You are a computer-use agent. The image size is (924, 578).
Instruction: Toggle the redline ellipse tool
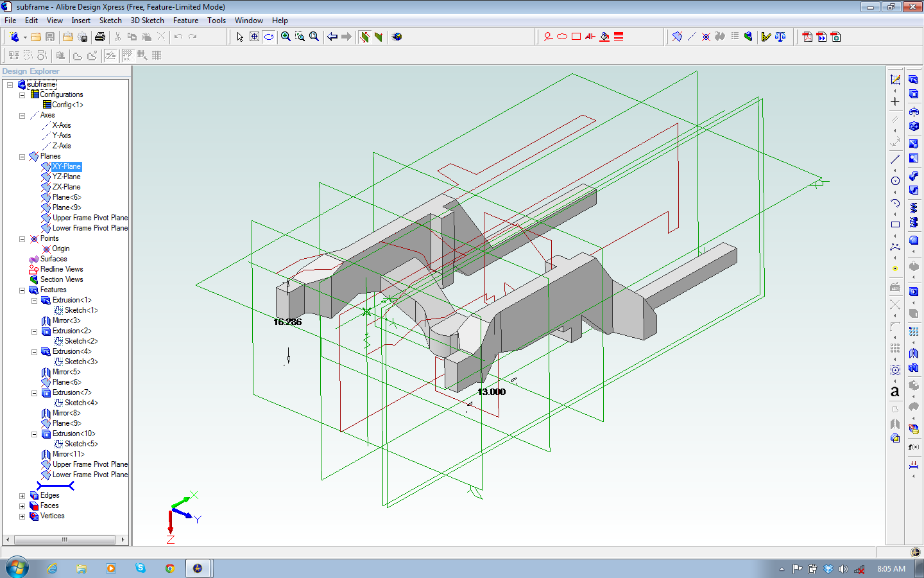point(562,37)
